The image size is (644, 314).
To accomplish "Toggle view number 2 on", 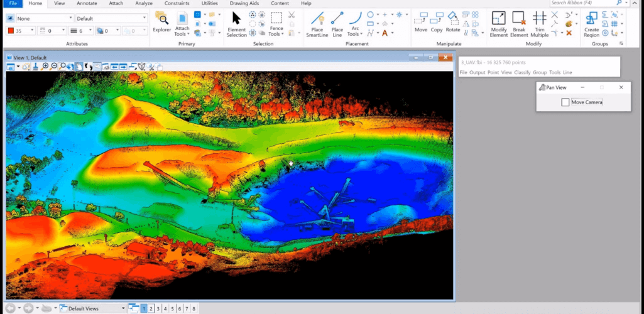I will click(151, 308).
